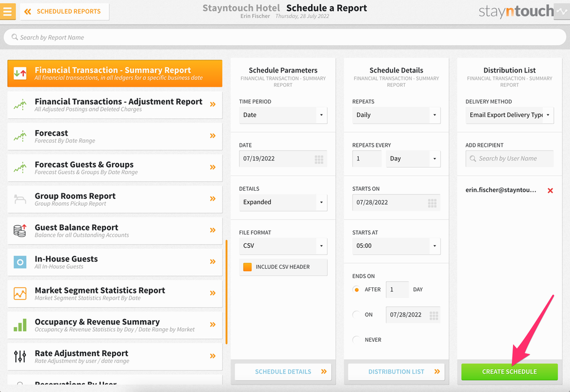The width and height of the screenshot is (570, 392).
Task: Click magnifier icon in Add Recipient field
Action: 473,159
